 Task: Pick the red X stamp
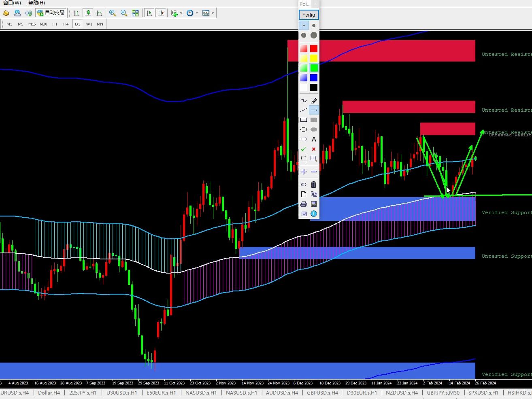314,149
